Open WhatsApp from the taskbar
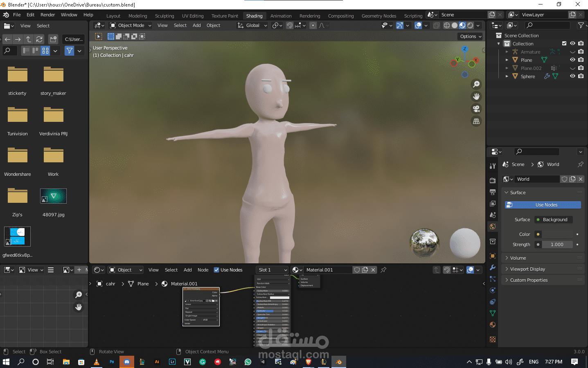588x368 pixels. [x=248, y=362]
